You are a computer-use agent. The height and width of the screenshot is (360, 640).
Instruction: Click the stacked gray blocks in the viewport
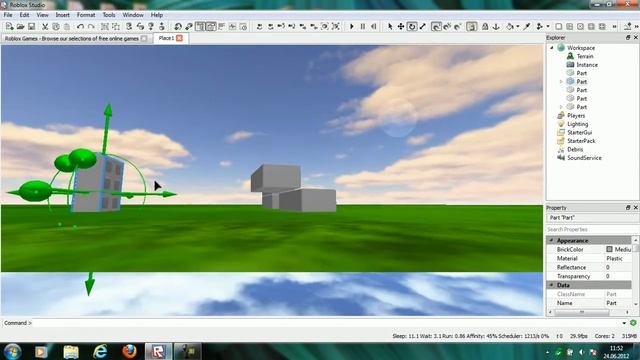point(293,189)
